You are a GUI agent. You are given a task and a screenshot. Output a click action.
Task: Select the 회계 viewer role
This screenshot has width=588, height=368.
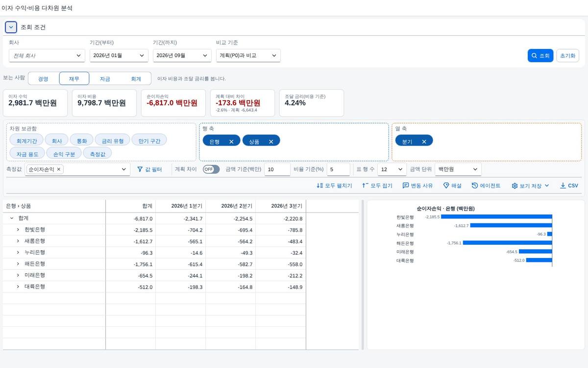pyautogui.click(x=136, y=79)
